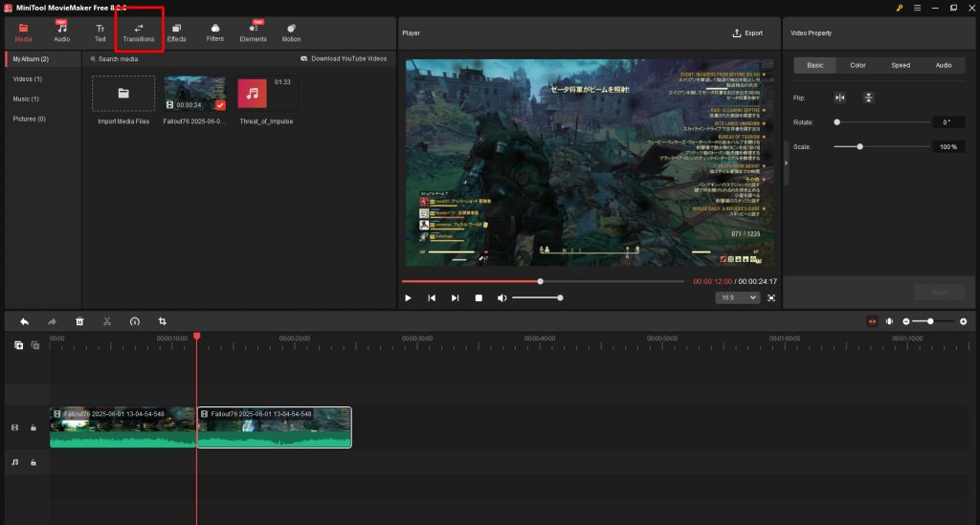Screen dimensions: 980x525
Task: Select My Album (2) category
Action: click(43, 58)
